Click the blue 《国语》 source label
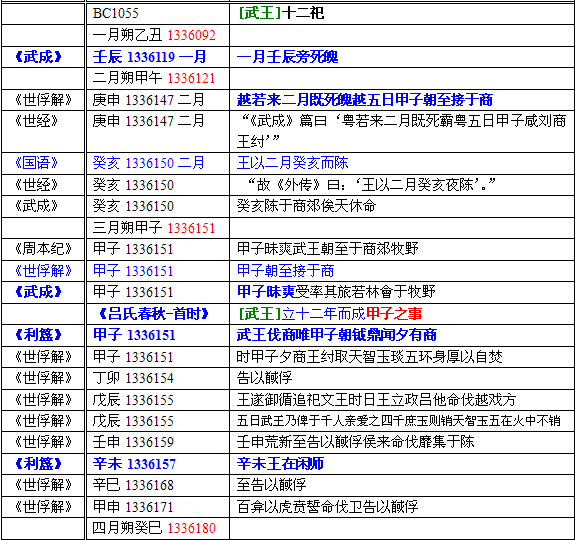 coord(36,163)
